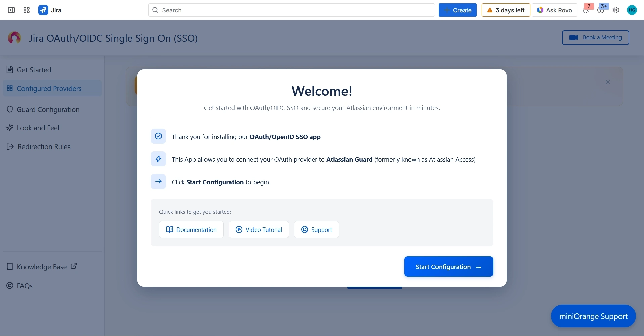Click the Support quick link
The height and width of the screenshot is (336, 644).
tap(317, 229)
